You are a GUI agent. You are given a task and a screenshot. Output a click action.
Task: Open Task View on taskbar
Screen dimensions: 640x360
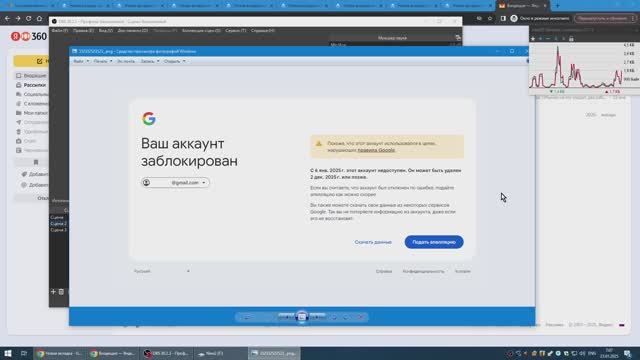(x=24, y=353)
